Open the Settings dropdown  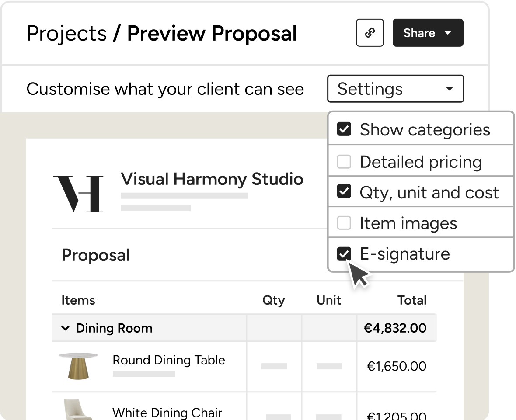[x=396, y=89]
